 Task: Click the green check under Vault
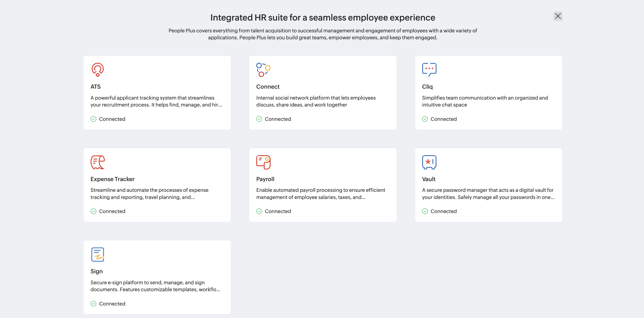point(425,211)
